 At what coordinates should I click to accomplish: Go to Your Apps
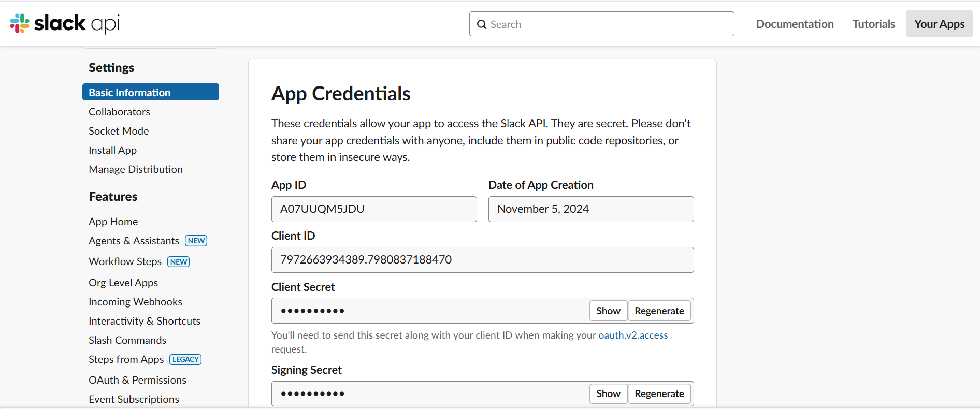tap(939, 24)
